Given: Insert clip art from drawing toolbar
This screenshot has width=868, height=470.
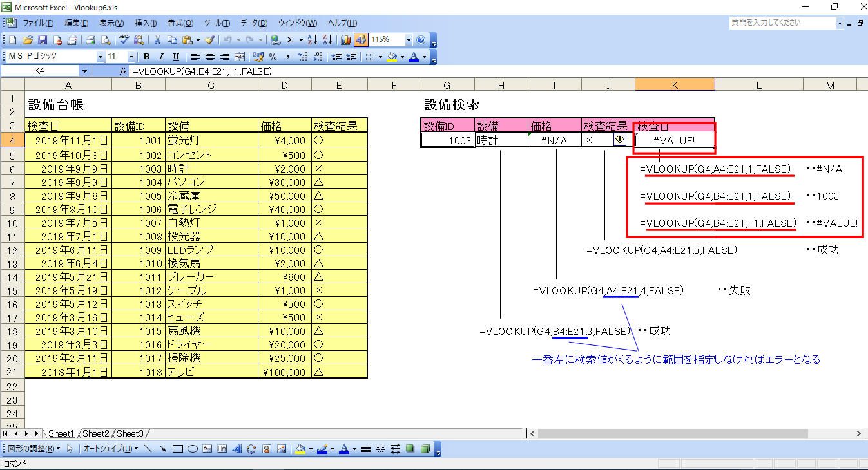Looking at the screenshot, I should click(267, 449).
